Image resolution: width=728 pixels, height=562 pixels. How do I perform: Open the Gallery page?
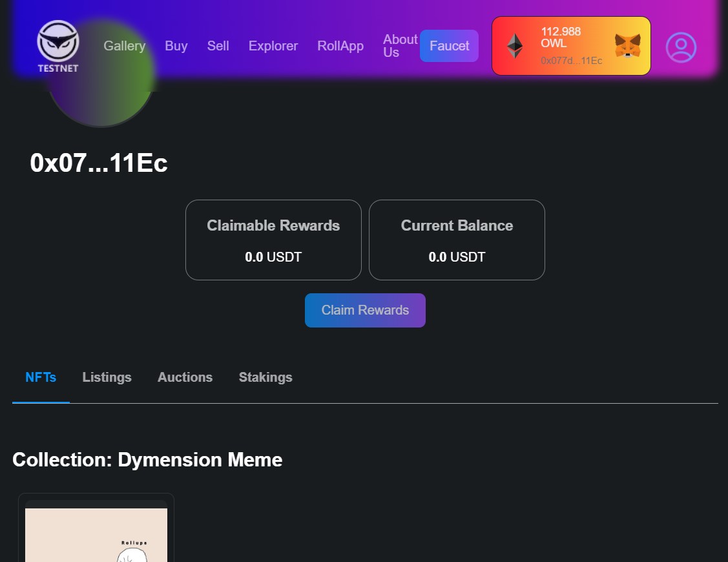[x=124, y=46]
